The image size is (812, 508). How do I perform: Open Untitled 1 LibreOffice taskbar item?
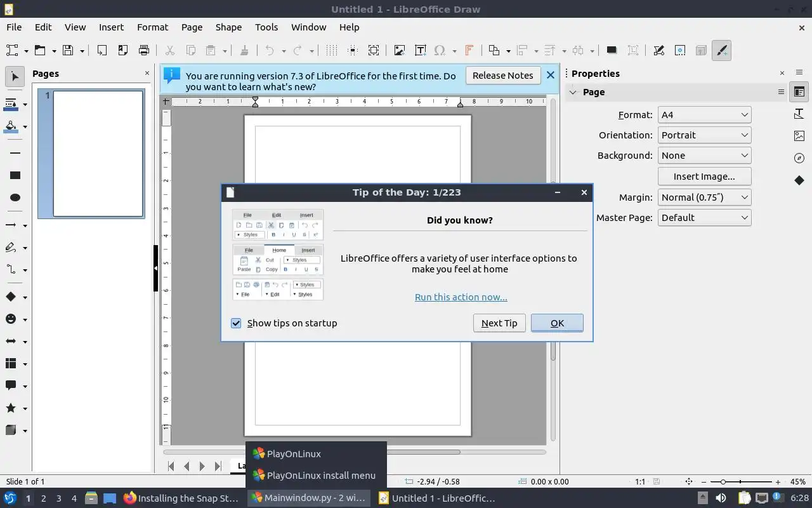point(436,498)
